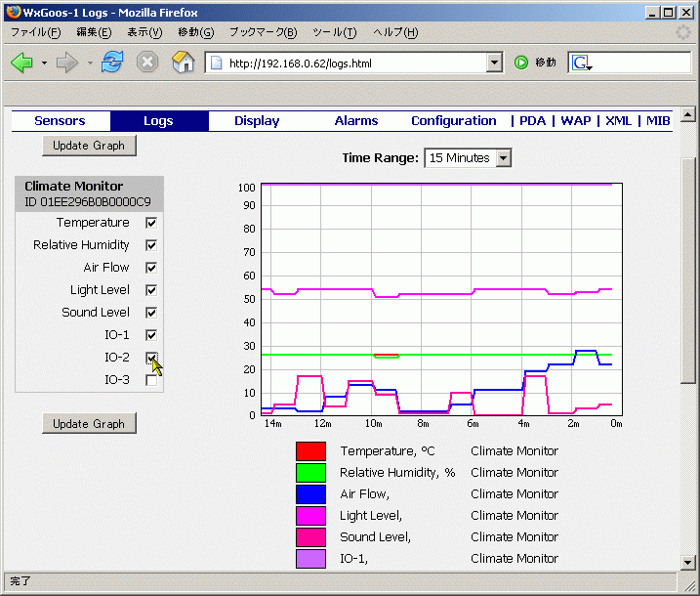This screenshot has height=596, width=700.
Task: Click the Google search engine icon
Action: (x=582, y=63)
